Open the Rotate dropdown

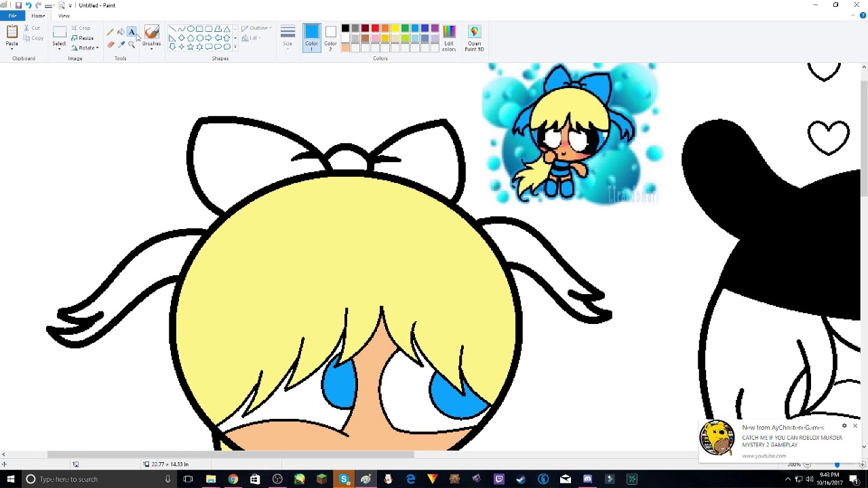(x=85, y=48)
